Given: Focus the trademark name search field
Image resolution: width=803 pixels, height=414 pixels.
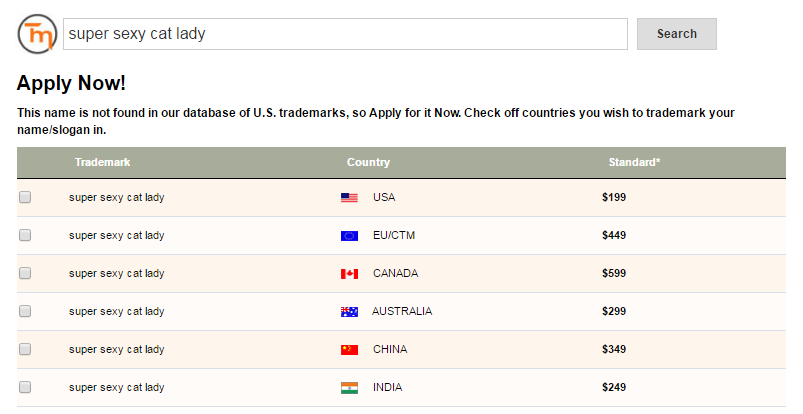Looking at the screenshot, I should click(345, 34).
